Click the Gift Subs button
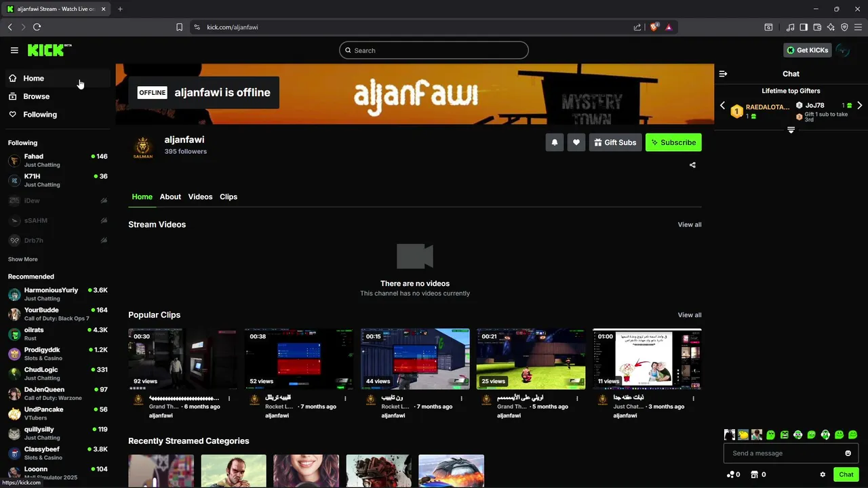The width and height of the screenshot is (868, 488). point(615,142)
